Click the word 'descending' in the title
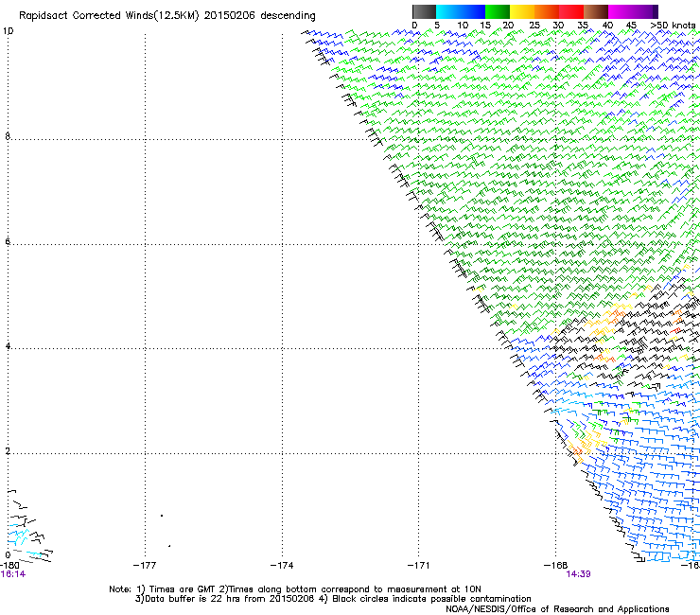Screen dimensions: 700x615 point(288,16)
